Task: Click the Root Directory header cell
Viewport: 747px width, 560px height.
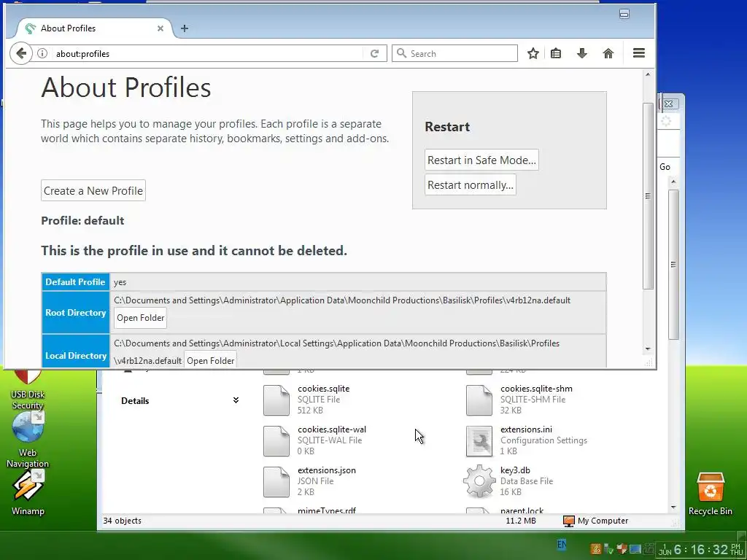Action: (x=76, y=313)
